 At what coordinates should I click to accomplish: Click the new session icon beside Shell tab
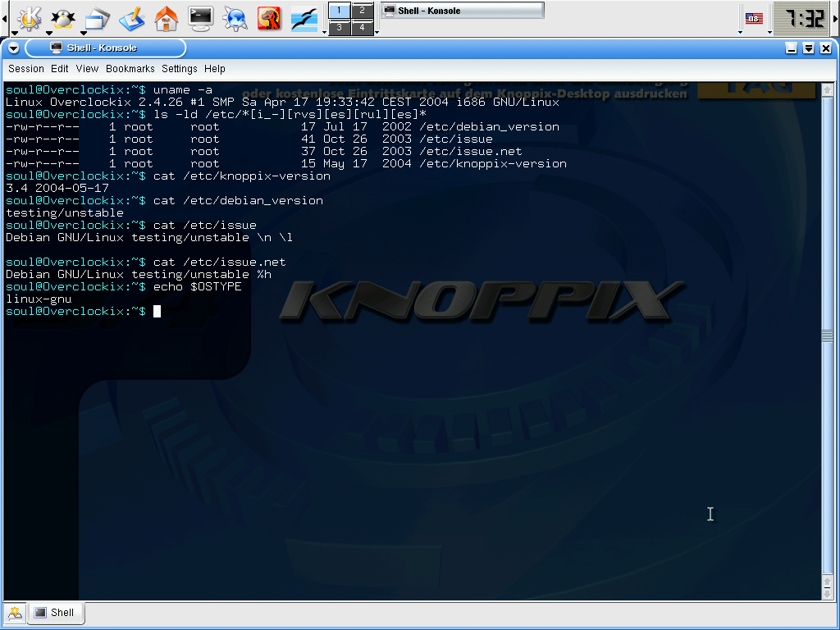pyautogui.click(x=15, y=612)
